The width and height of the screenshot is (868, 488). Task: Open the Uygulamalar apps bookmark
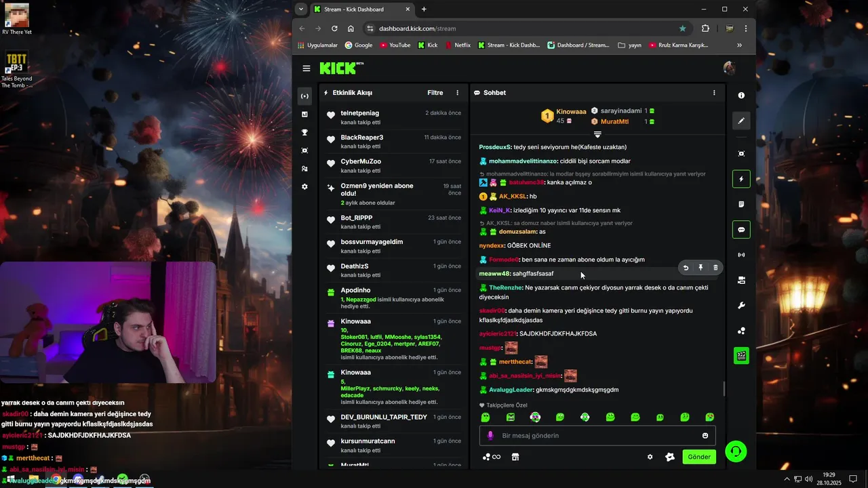pyautogui.click(x=317, y=45)
